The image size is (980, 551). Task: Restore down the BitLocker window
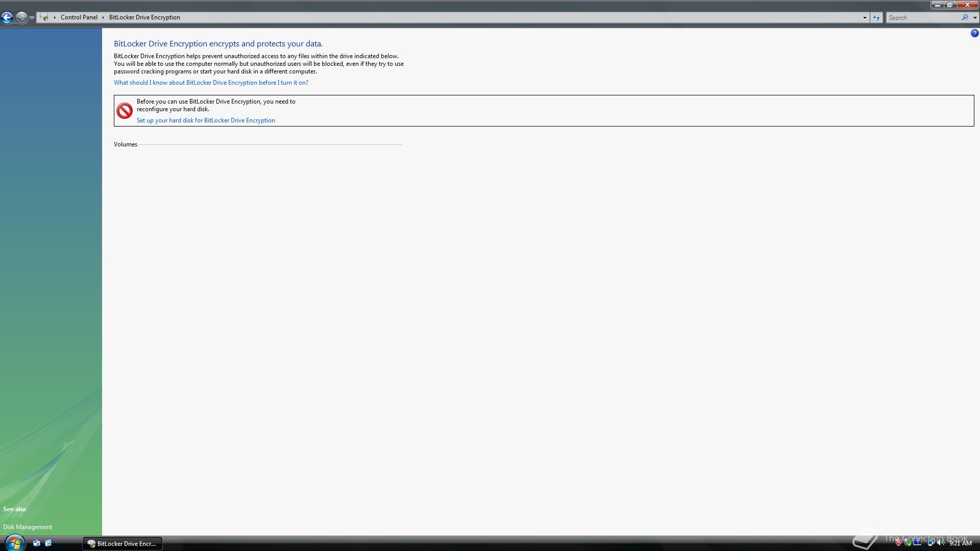[x=950, y=5]
